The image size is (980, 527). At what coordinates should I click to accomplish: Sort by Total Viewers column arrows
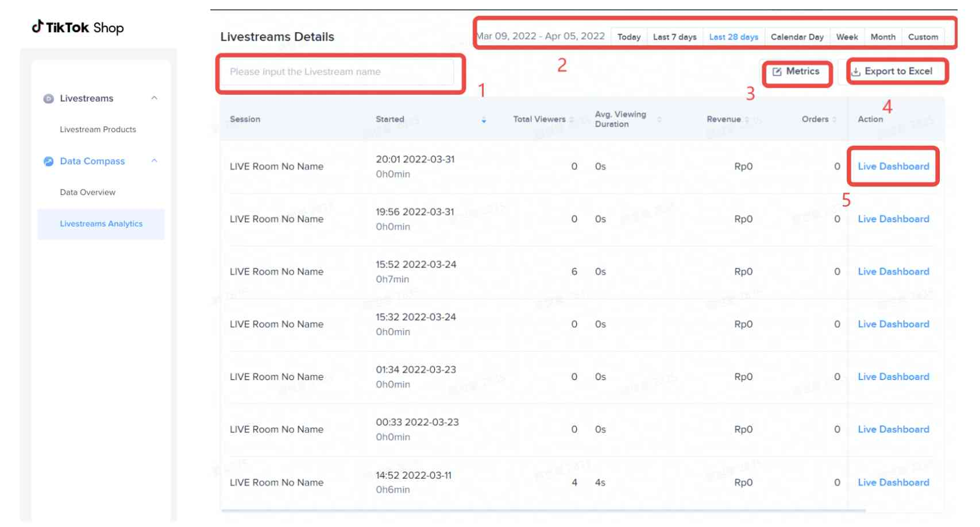pos(572,119)
